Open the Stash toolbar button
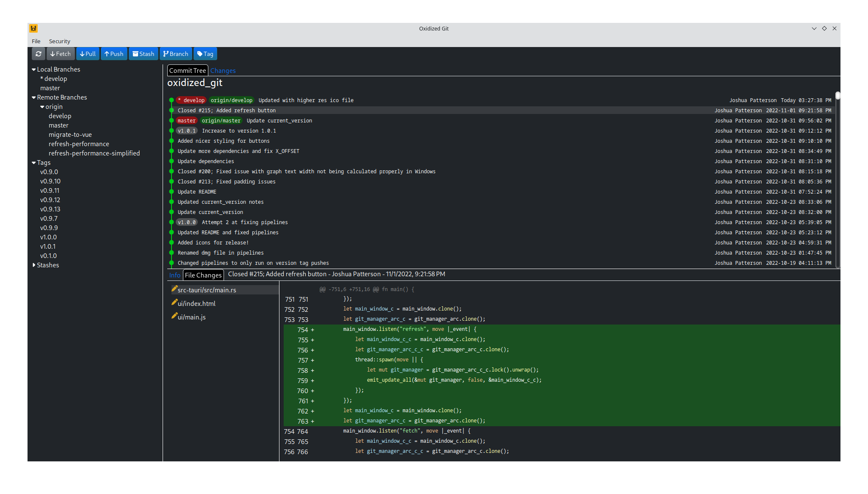868x494 pixels. click(x=144, y=54)
